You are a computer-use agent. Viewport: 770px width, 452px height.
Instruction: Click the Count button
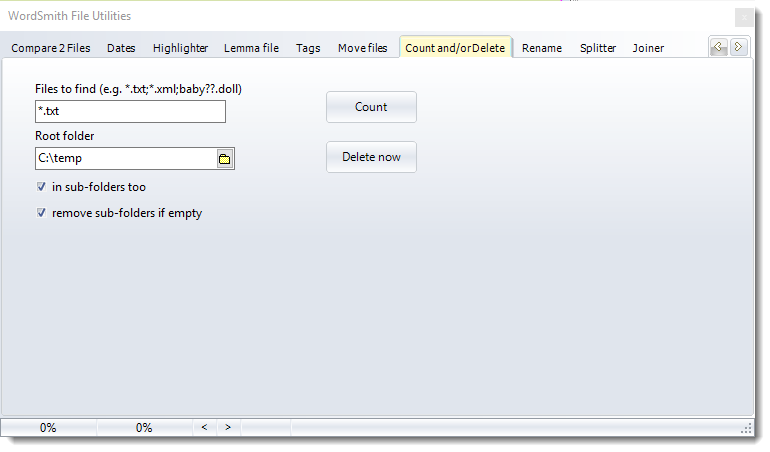click(371, 107)
